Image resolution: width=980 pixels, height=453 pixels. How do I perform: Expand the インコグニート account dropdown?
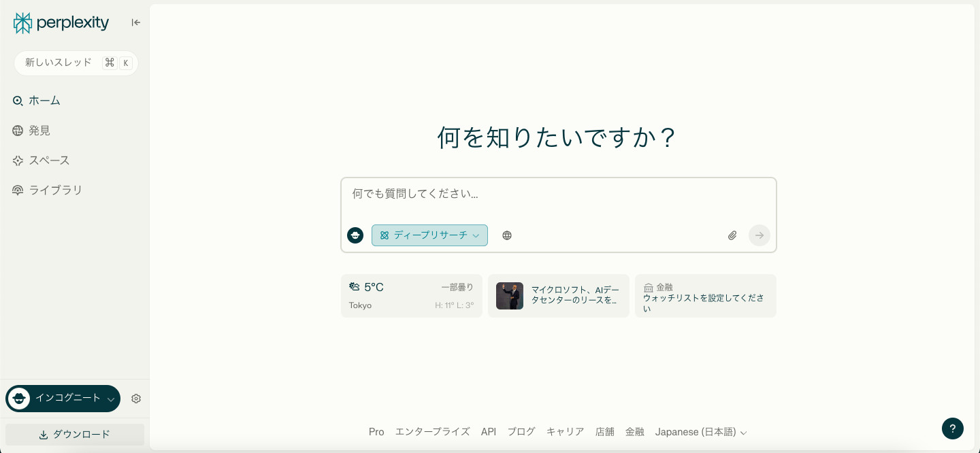pyautogui.click(x=63, y=399)
